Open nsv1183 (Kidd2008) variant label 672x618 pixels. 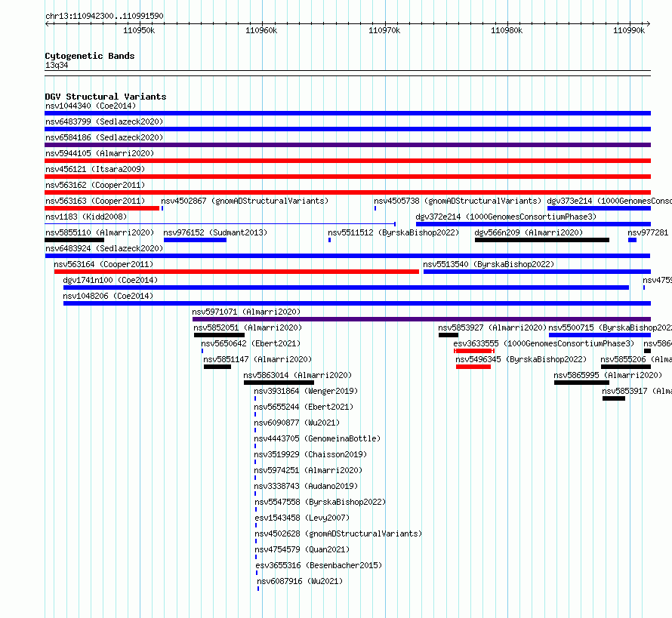(86, 217)
